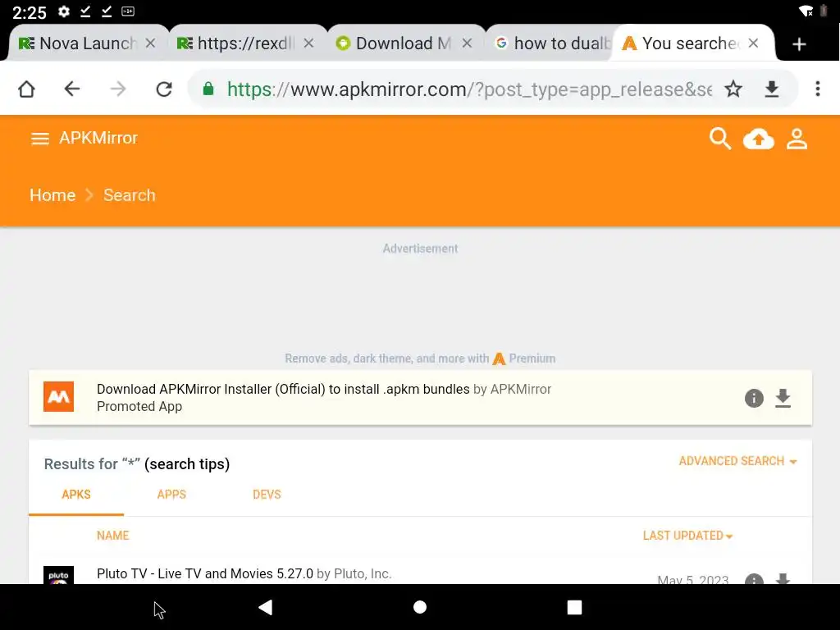Viewport: 840px width, 630px height.
Task: Click the Pluto TV app icon
Action: 58,575
